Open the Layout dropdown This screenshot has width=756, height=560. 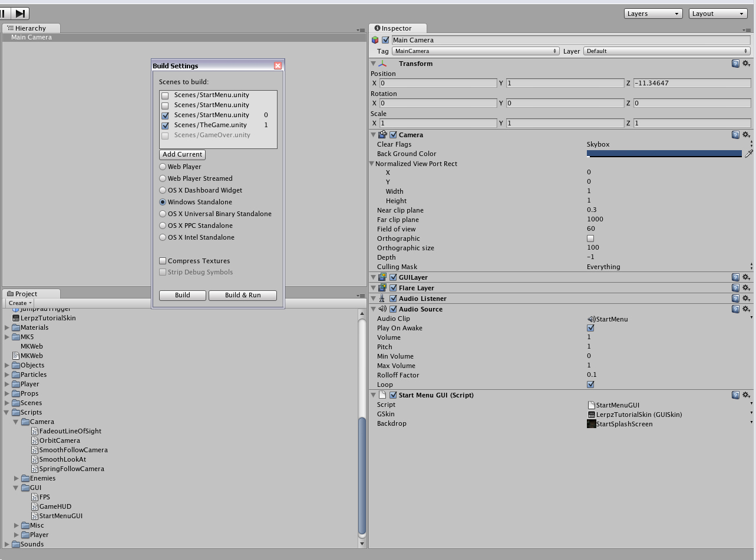pos(718,13)
